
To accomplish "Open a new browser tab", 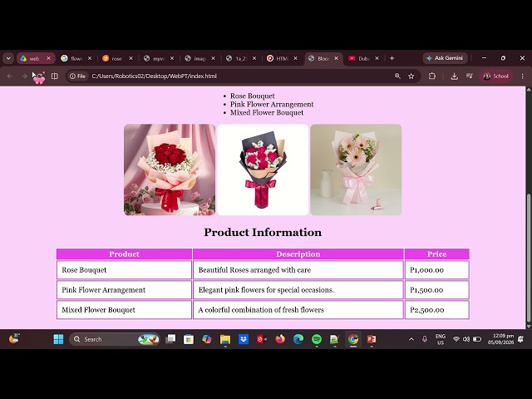I will (x=392, y=58).
